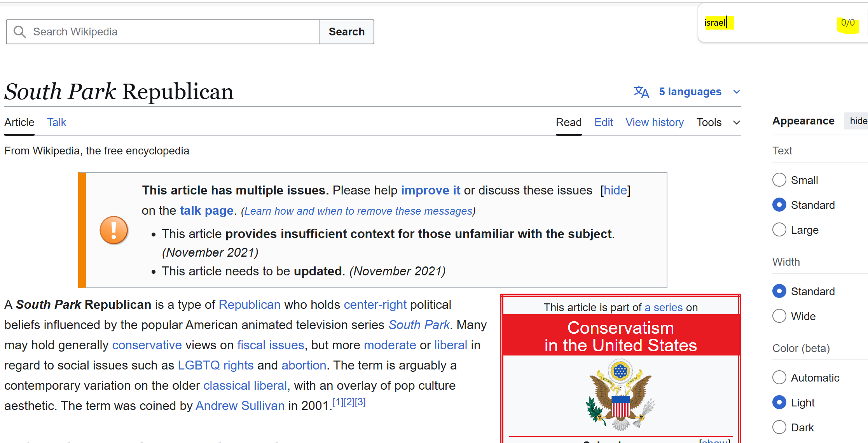Open the South Park series link
The width and height of the screenshot is (868, 443).
(x=419, y=325)
